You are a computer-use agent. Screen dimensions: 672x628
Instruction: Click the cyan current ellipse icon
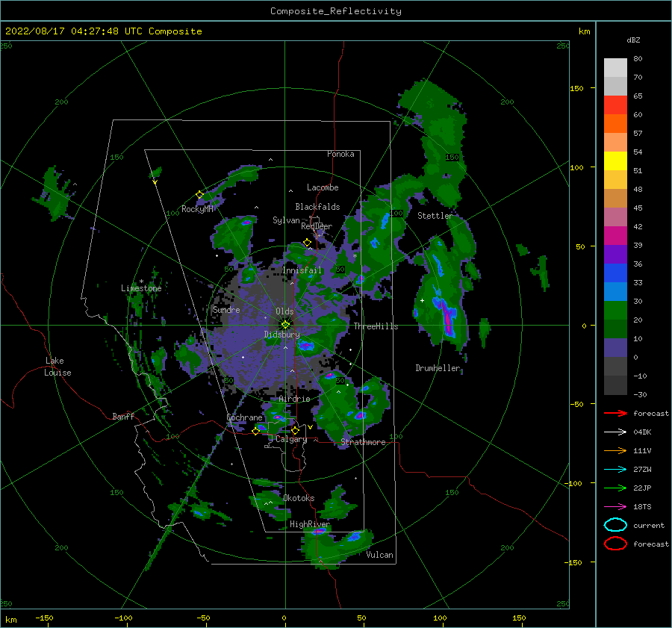tap(615, 525)
